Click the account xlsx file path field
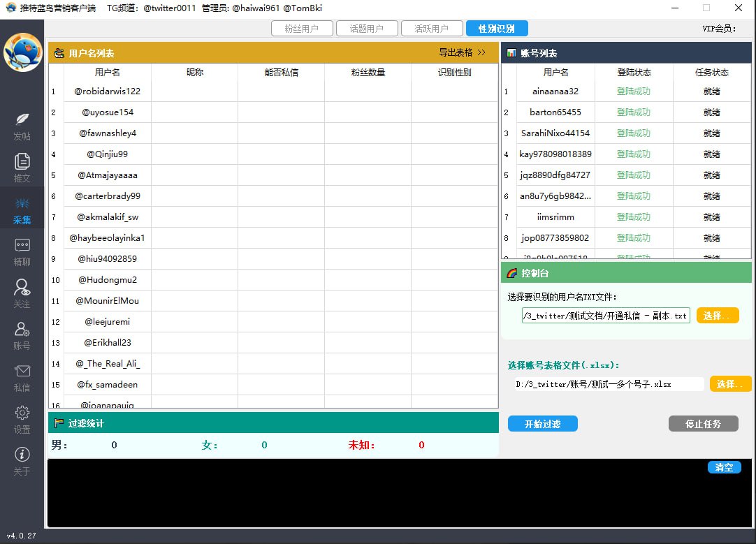This screenshot has height=544, width=756. pyautogui.click(x=609, y=384)
